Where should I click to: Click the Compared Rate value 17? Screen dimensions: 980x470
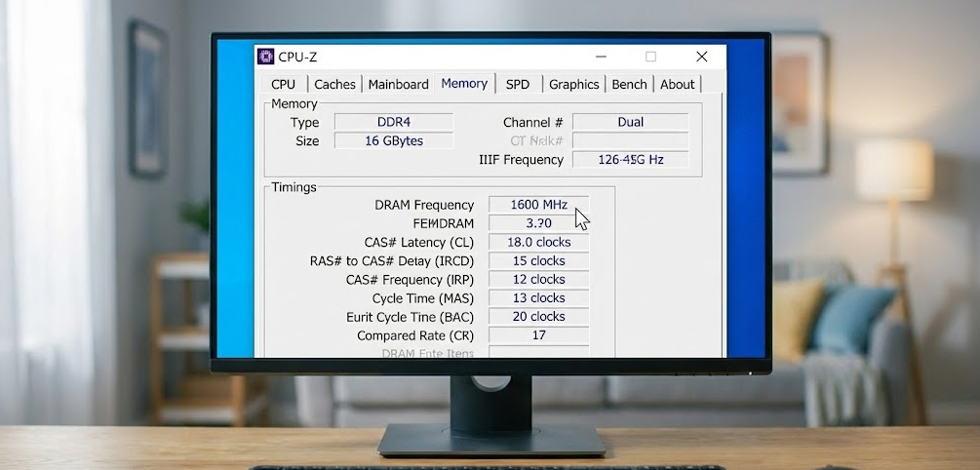click(538, 335)
